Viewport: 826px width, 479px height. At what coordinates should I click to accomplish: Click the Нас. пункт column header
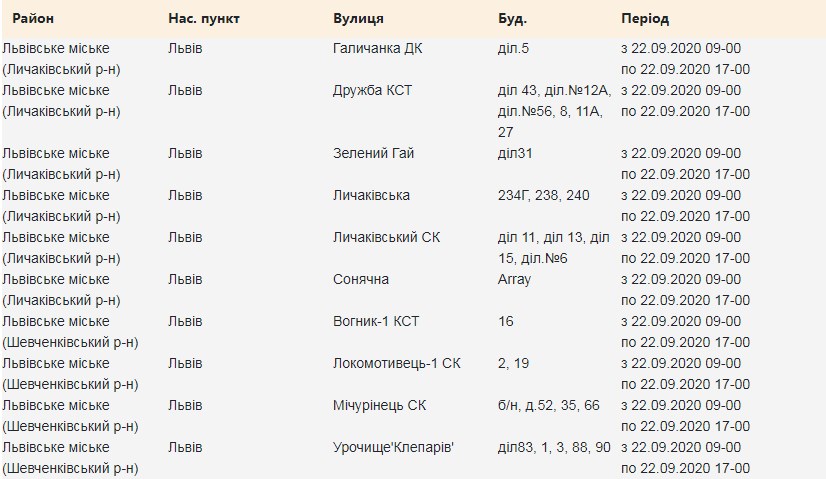(x=203, y=19)
